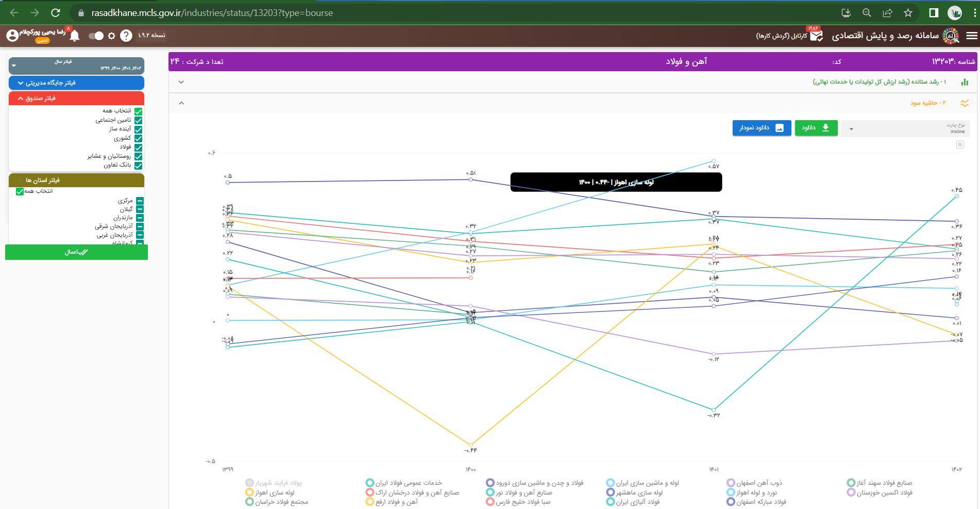The height and width of the screenshot is (509, 980).
Task: Click the ‎-۰.۴۴ data point at year ۱۴۰۰
Action: 470,445
